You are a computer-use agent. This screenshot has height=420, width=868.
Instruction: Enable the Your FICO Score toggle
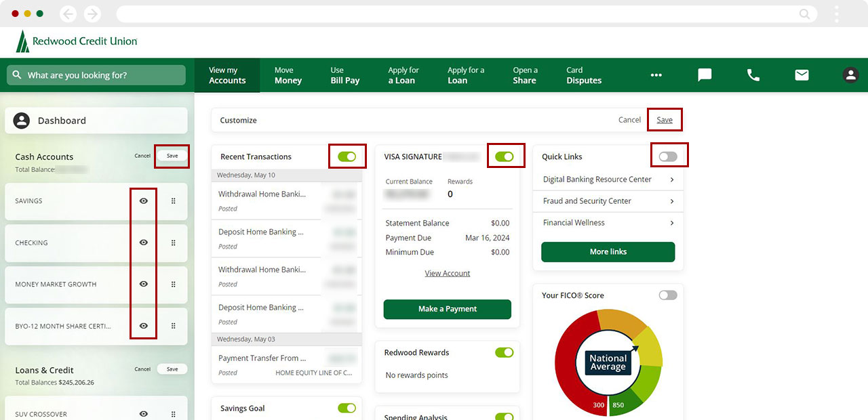668,295
